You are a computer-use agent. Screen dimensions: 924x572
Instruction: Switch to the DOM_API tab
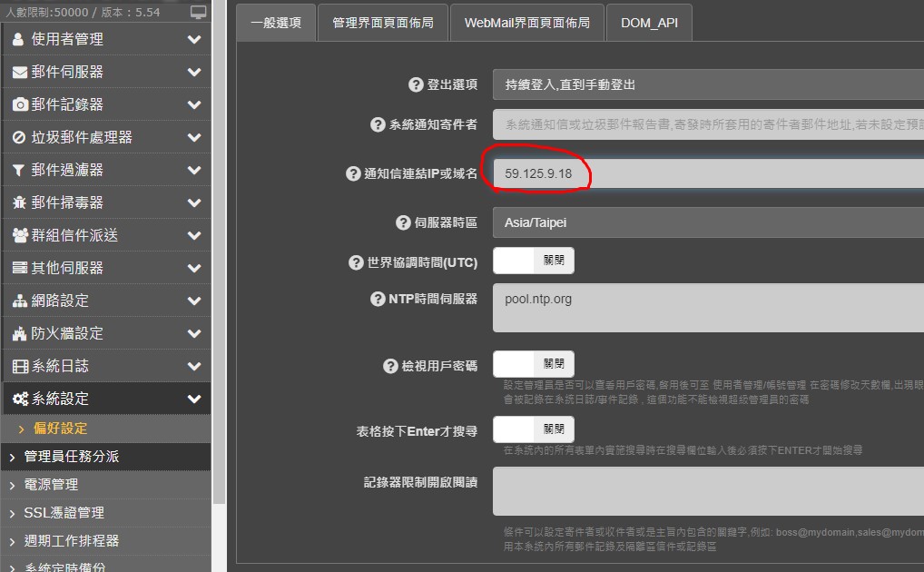click(649, 23)
